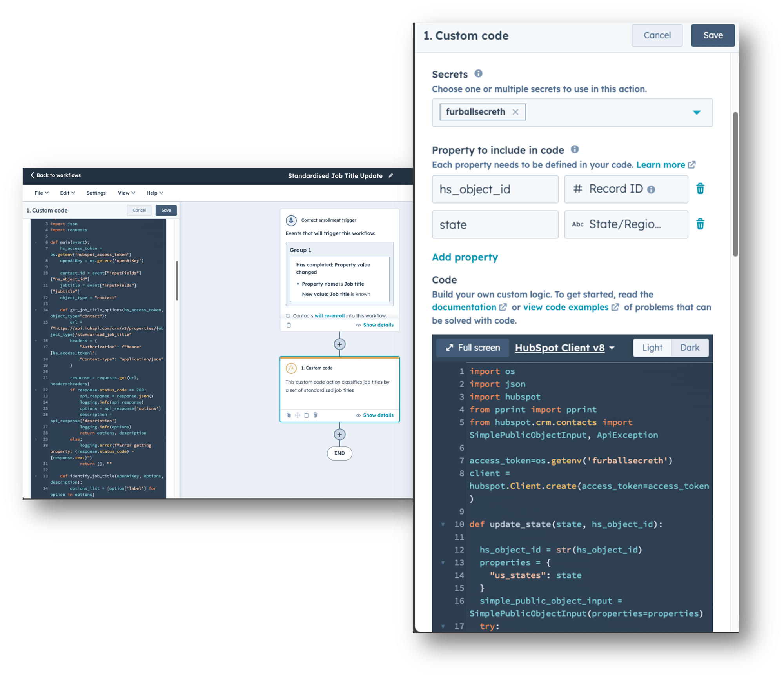
Task: Open the Help menu
Action: 154,193
